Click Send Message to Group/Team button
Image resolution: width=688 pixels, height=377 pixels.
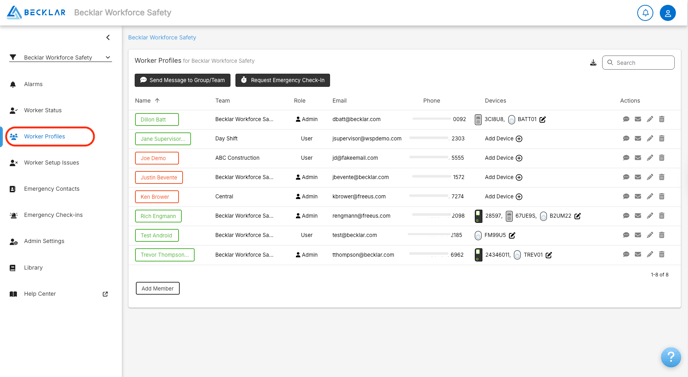[183, 80]
